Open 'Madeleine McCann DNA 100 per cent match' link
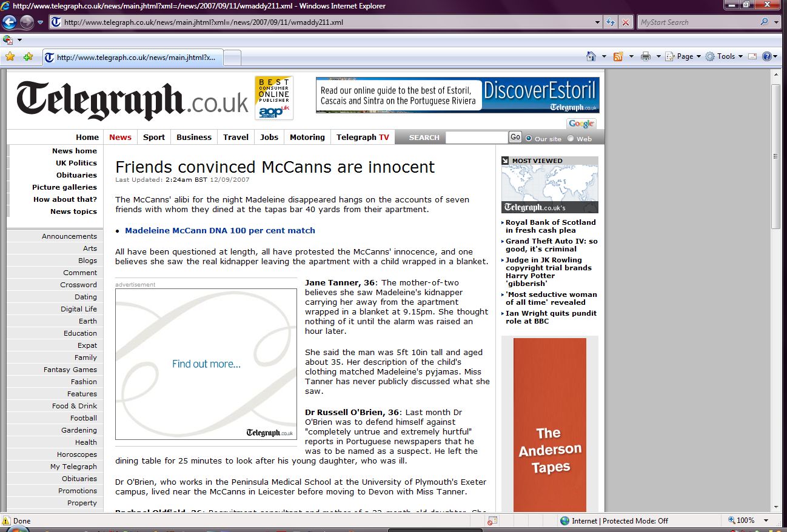 220,230
